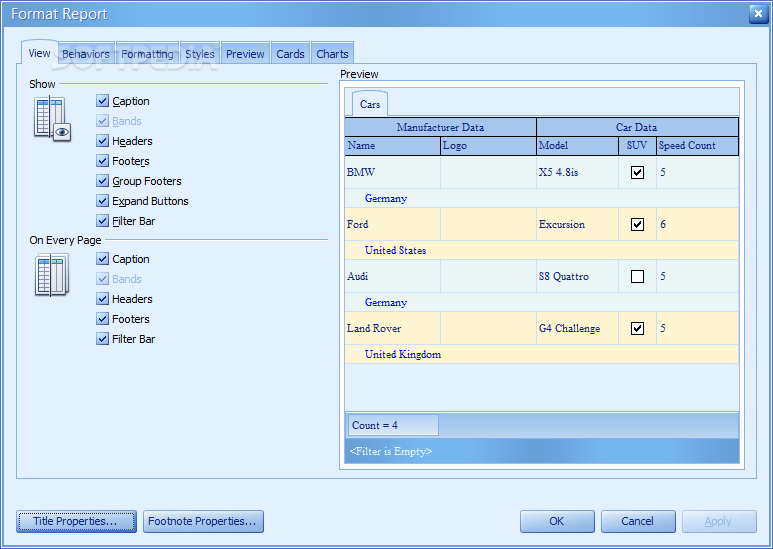Switch to the Styles tab
The image size is (773, 549).
point(200,54)
